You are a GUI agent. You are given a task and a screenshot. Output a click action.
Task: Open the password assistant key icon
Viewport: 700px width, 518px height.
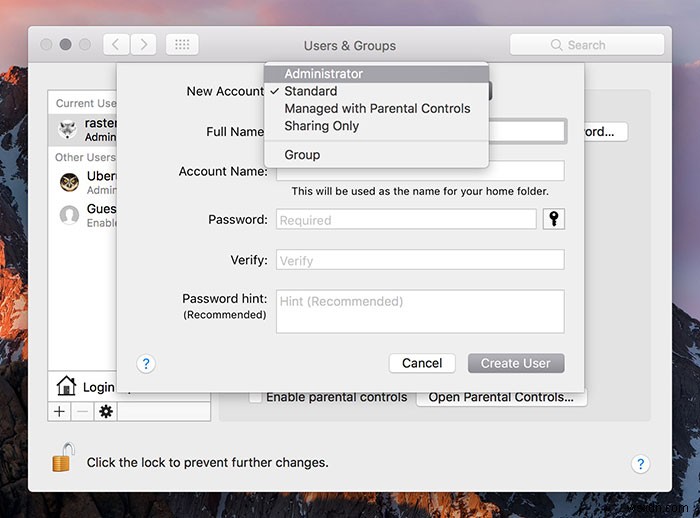click(554, 219)
